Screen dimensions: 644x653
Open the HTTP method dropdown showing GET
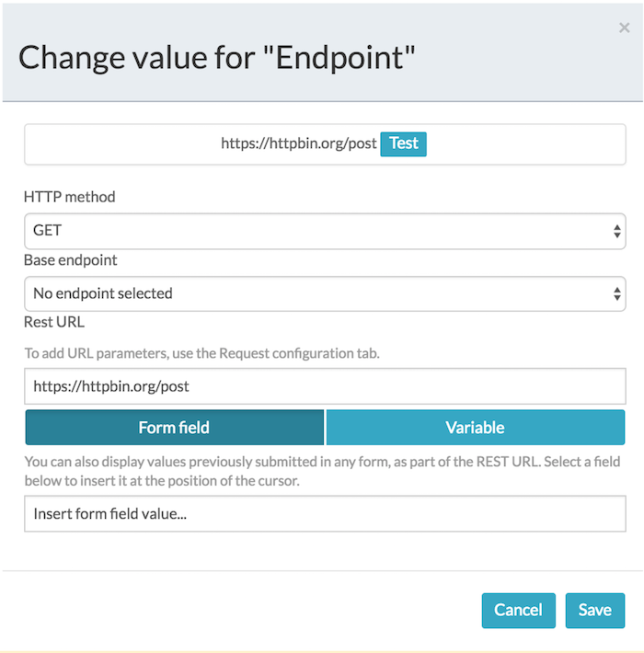[x=313, y=232]
